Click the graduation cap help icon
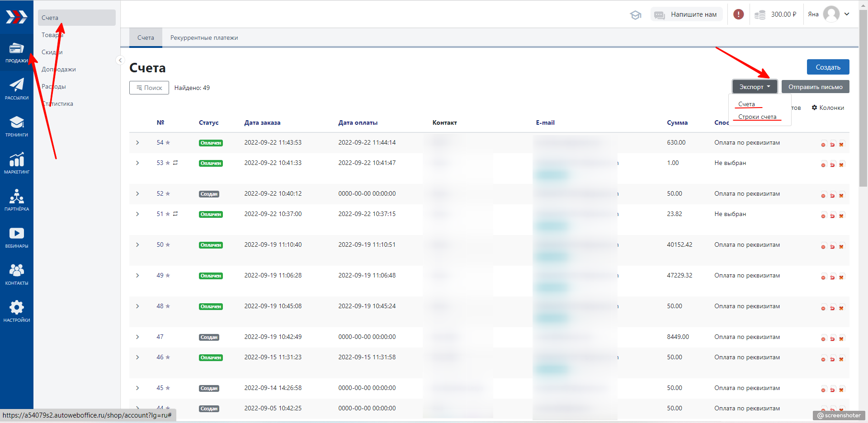Image resolution: width=868 pixels, height=423 pixels. click(635, 15)
